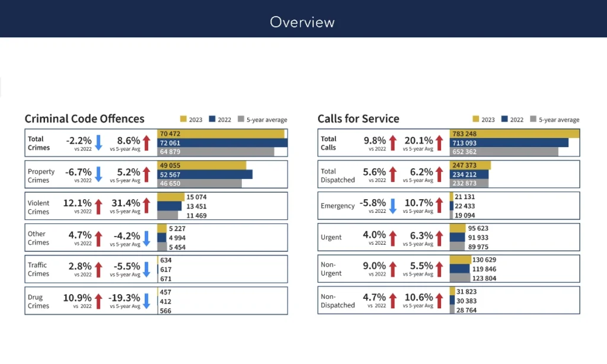The height and width of the screenshot is (364, 607).
Task: Click the red up arrow next to Non-Dispatched 10.6%
Action: tap(440, 301)
